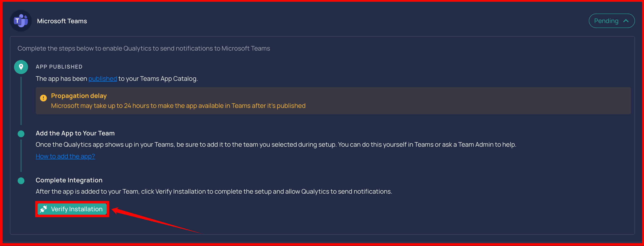
Task: Click the Propagation delay heading
Action: [79, 96]
